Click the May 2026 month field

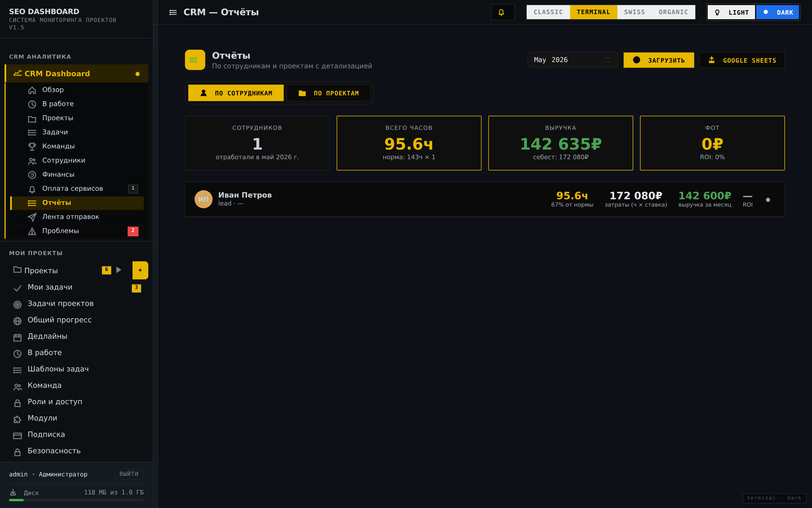573,60
